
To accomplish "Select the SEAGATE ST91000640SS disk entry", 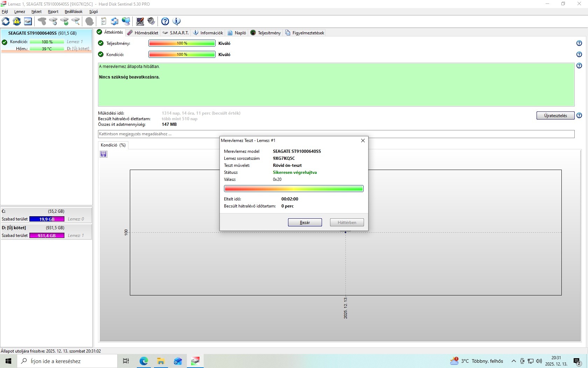I will pyautogui.click(x=46, y=41).
